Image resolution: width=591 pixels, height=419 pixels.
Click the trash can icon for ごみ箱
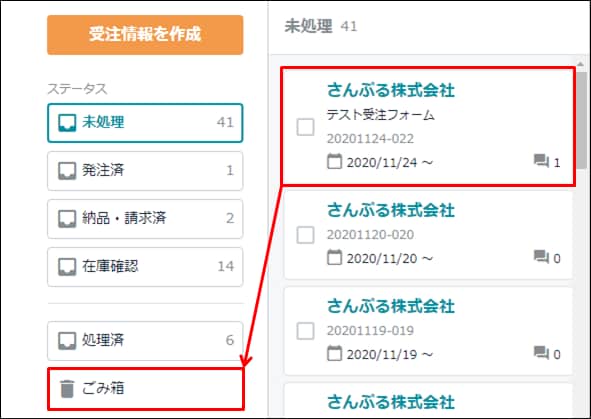pos(67,389)
